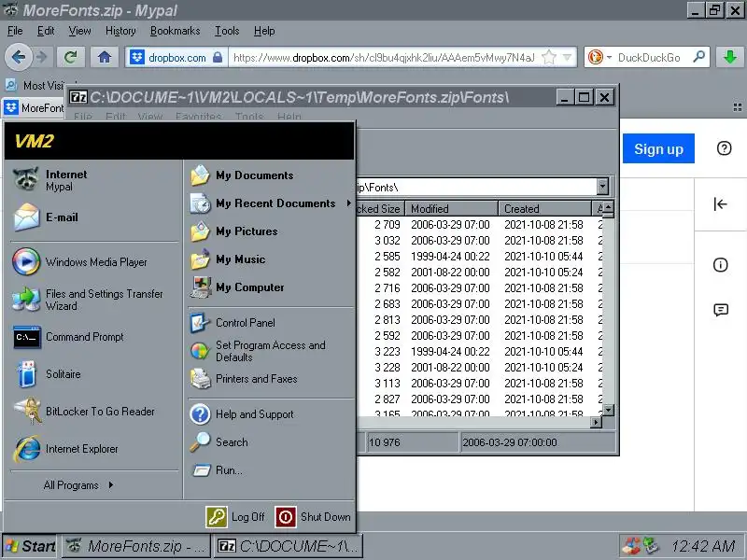Select the row with size 2 585

coord(479,257)
